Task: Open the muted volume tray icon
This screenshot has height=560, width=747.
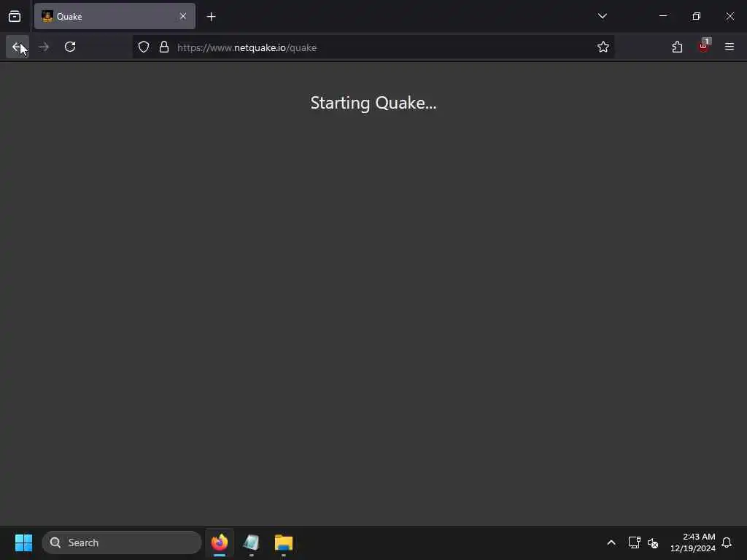Action: pos(653,542)
